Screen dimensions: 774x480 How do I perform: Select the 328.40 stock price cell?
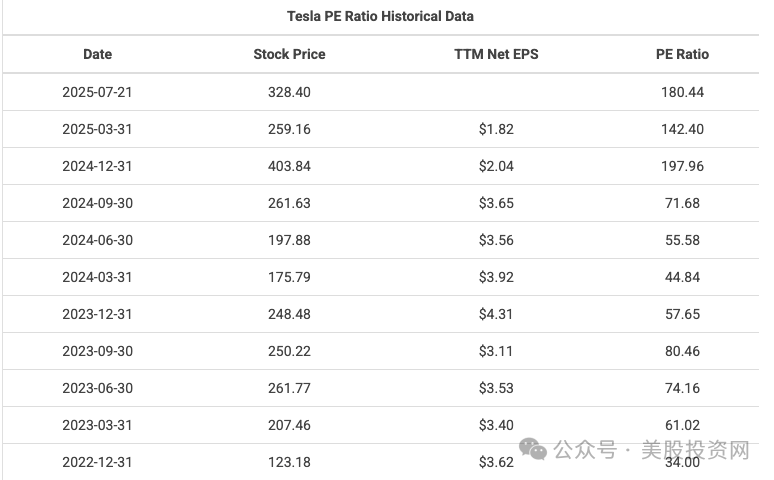pos(289,92)
